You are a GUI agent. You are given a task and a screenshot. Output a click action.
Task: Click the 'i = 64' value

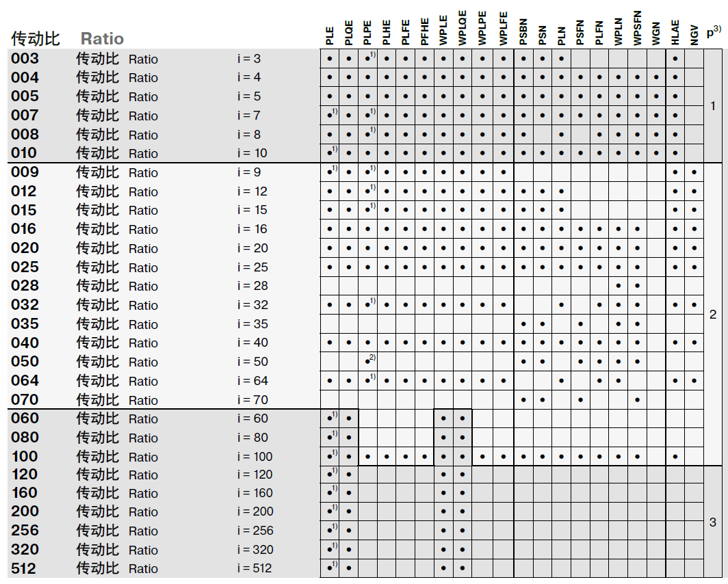tap(252, 381)
